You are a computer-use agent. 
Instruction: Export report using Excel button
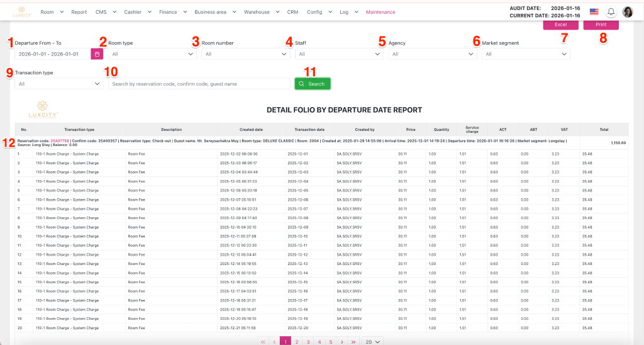[561, 24]
